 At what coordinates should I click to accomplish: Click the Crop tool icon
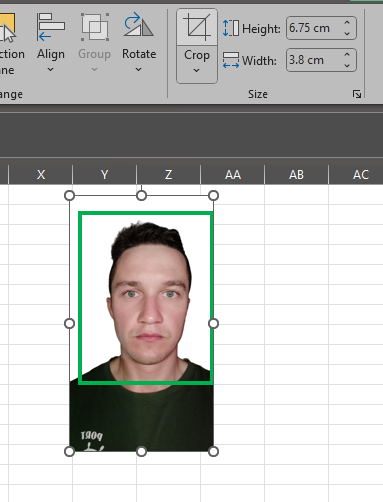tap(197, 27)
